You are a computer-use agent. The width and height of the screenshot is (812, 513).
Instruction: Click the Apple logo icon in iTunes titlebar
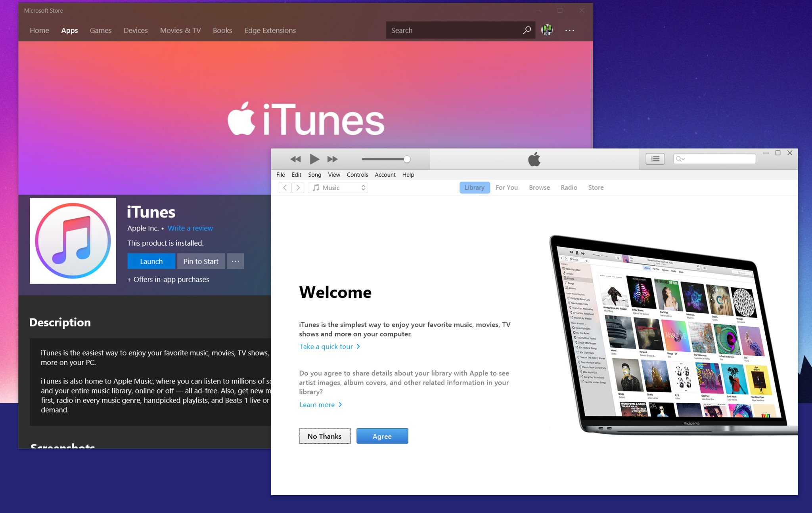point(535,159)
